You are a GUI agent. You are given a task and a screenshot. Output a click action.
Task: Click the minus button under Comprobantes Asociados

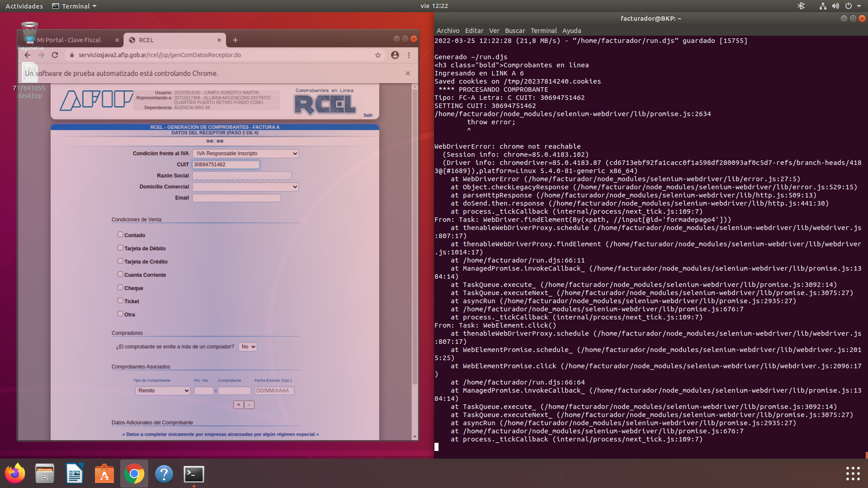coord(250,405)
